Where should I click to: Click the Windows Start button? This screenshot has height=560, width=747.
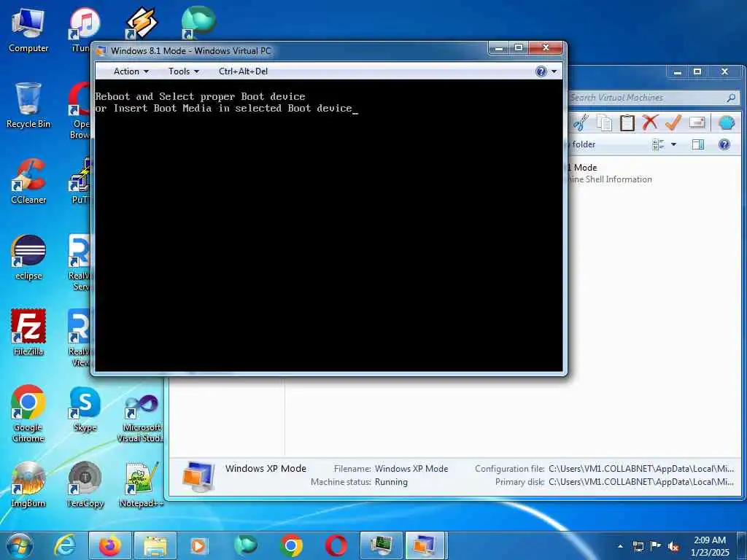19,545
